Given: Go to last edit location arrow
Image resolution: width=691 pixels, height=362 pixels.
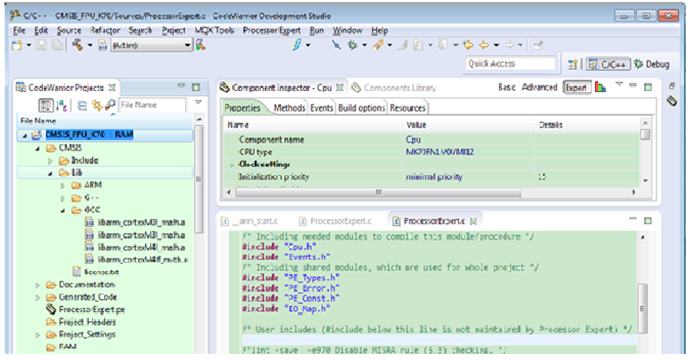Looking at the screenshot, I should [x=468, y=45].
